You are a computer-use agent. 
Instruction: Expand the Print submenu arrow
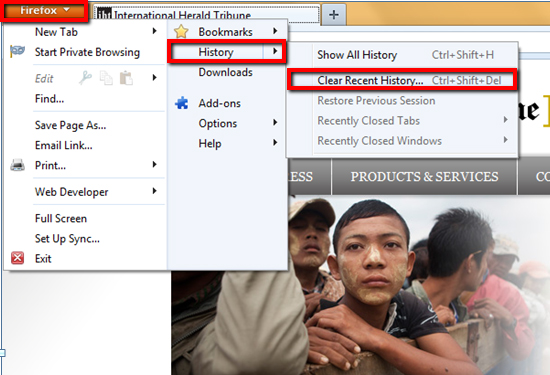(x=154, y=165)
